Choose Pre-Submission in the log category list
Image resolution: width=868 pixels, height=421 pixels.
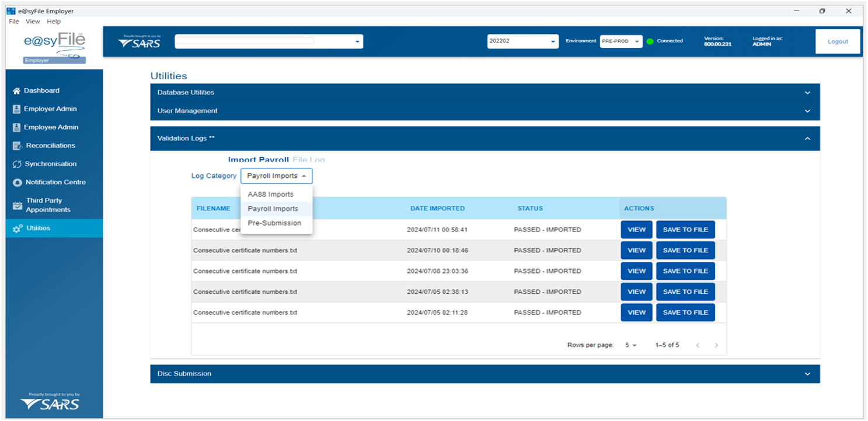(x=274, y=223)
